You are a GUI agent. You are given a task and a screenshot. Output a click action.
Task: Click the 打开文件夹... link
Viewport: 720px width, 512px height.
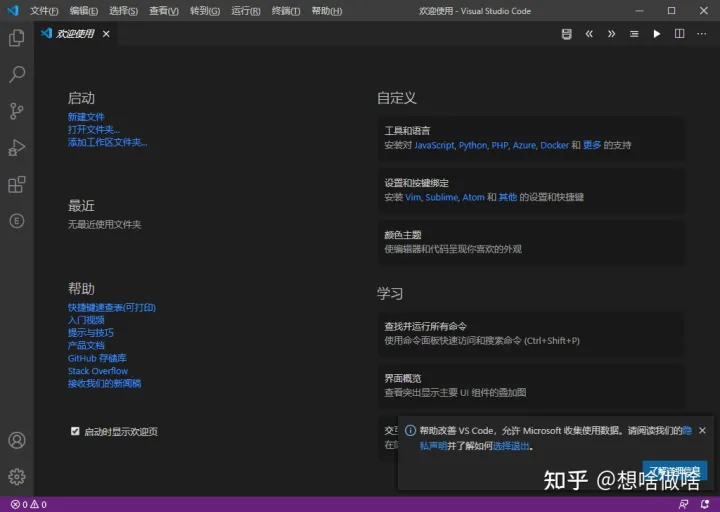[x=94, y=130]
